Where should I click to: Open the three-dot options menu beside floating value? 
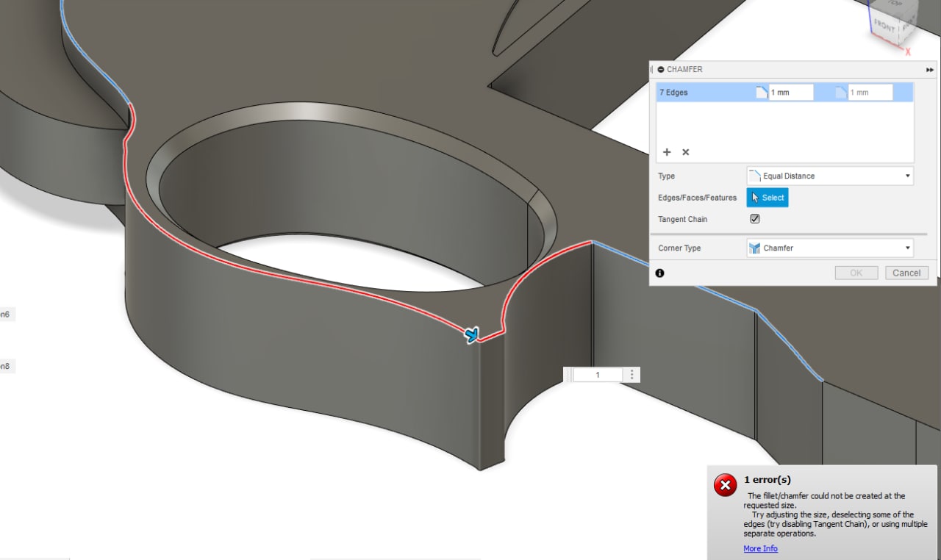coord(632,375)
